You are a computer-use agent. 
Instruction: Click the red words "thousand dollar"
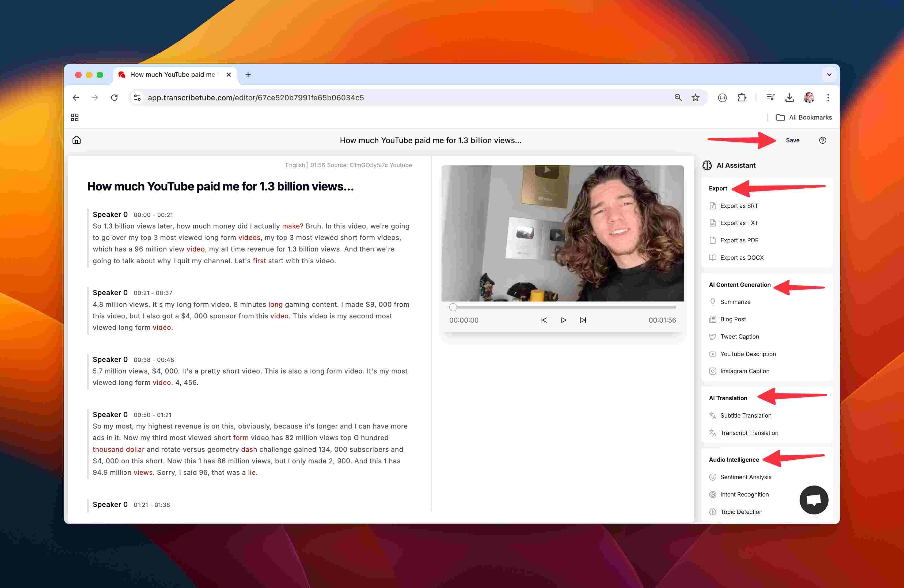(x=119, y=449)
